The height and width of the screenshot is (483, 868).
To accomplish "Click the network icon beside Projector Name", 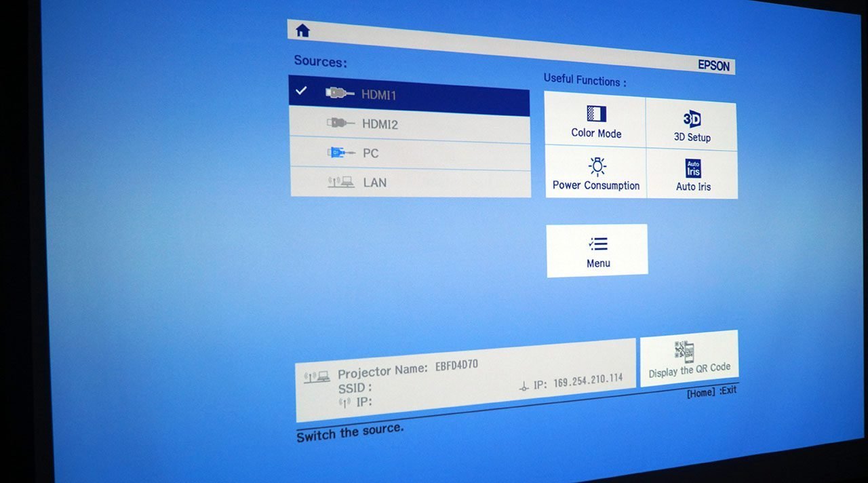I will click(x=317, y=376).
